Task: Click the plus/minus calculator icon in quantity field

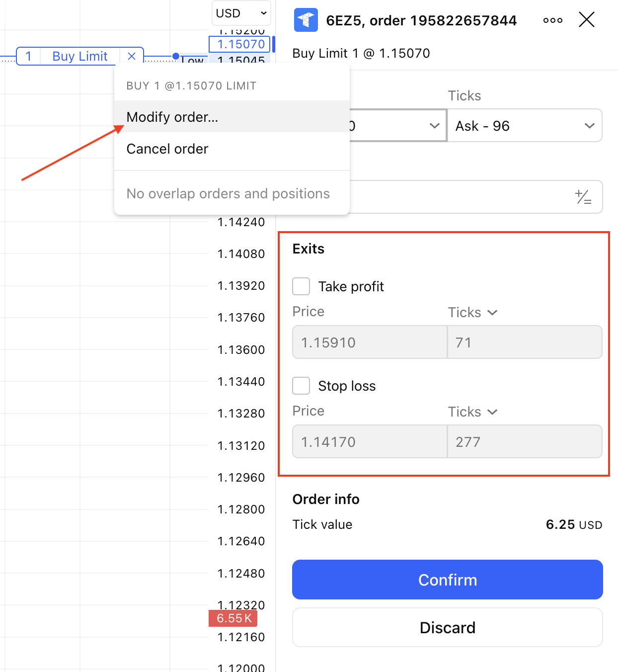Action: coord(583,197)
